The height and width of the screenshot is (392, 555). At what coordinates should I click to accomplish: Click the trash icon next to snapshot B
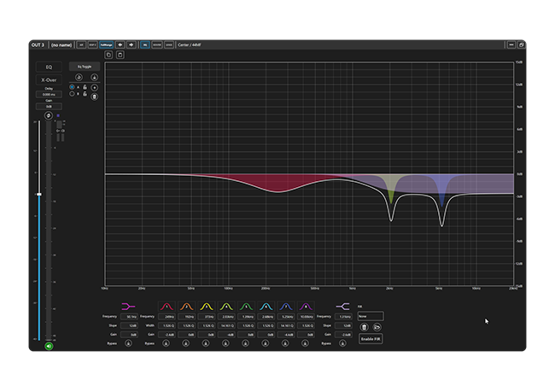tap(94, 97)
